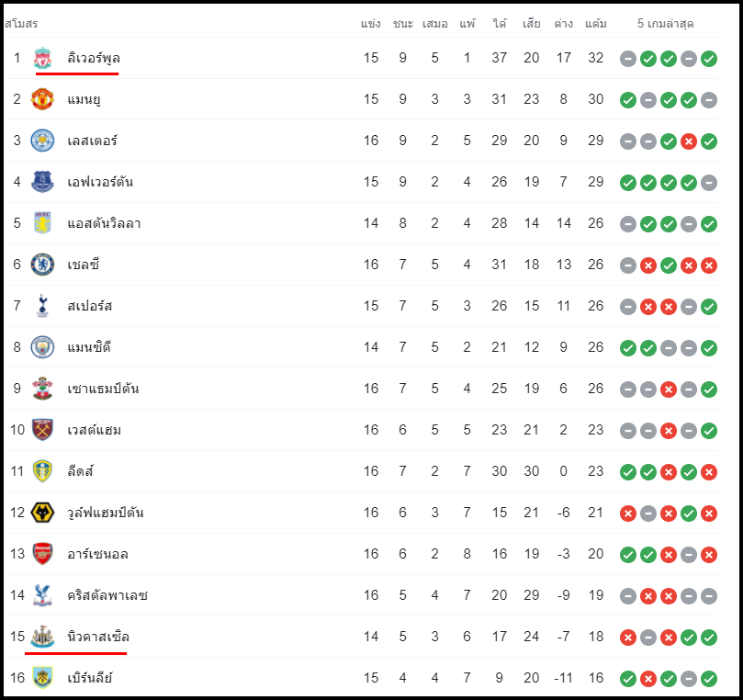Click Crystal Palace's last grey draw indicator
This screenshot has width=743, height=700.
709,596
